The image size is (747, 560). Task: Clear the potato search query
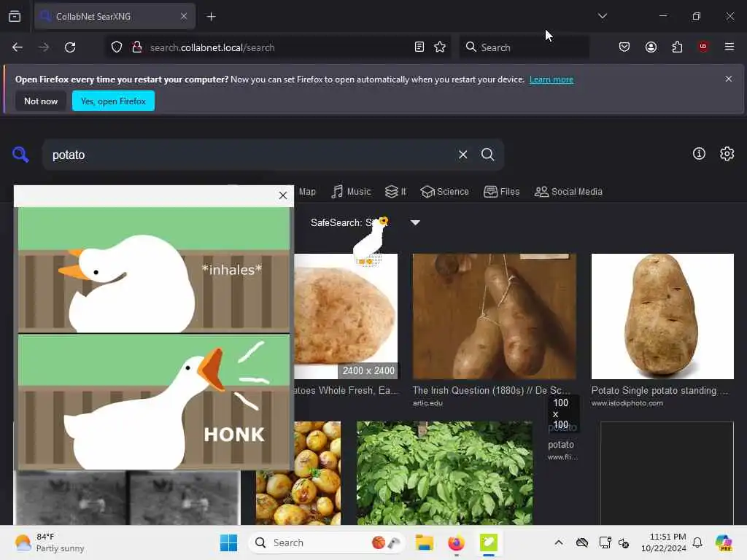point(462,155)
